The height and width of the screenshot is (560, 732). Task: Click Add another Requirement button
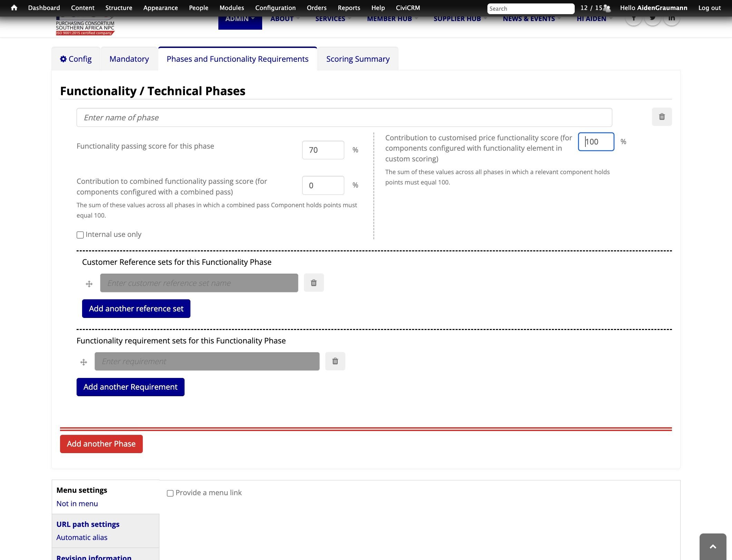click(130, 387)
